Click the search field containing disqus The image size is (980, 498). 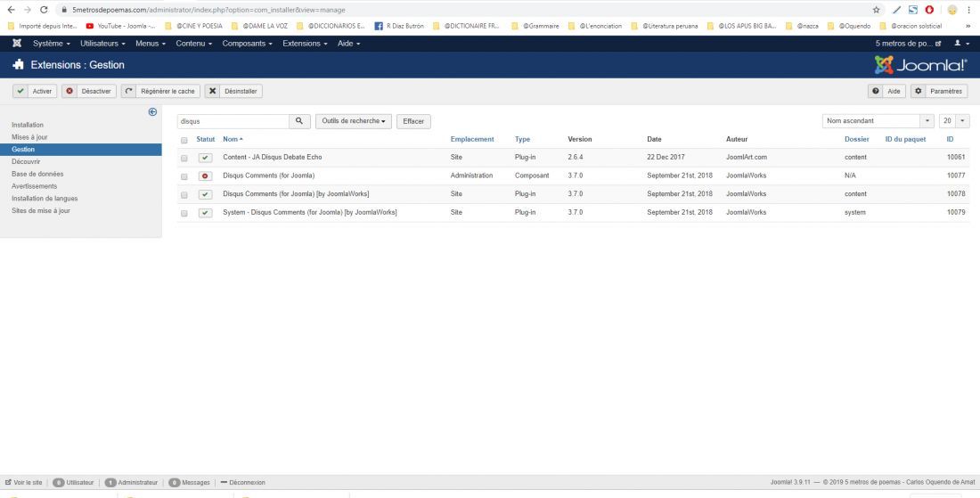[x=233, y=121]
